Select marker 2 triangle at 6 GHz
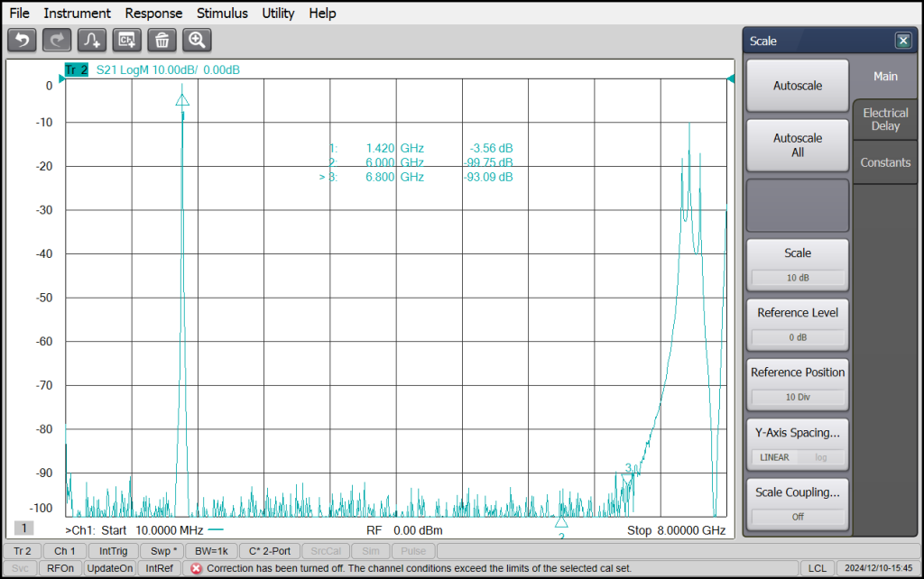The height and width of the screenshot is (579, 924). coord(561,522)
